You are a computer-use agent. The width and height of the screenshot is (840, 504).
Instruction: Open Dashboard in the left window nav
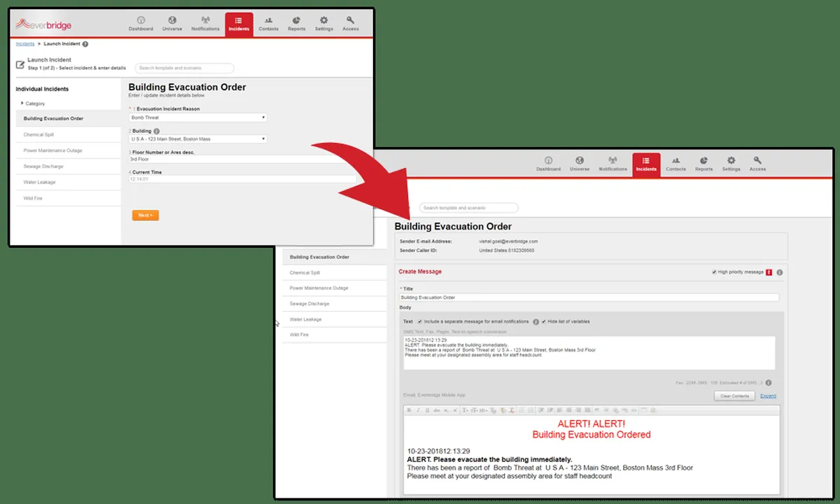141,24
